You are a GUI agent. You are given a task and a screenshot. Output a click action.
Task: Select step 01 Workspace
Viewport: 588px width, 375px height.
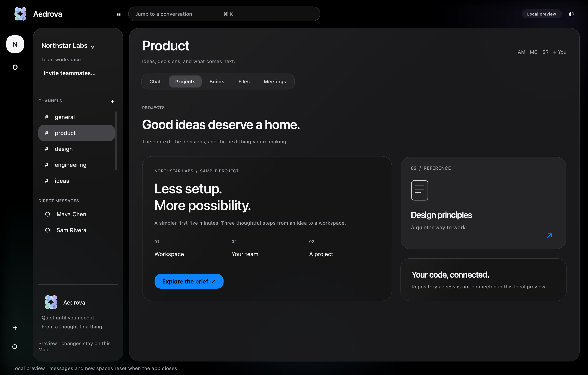(x=169, y=248)
